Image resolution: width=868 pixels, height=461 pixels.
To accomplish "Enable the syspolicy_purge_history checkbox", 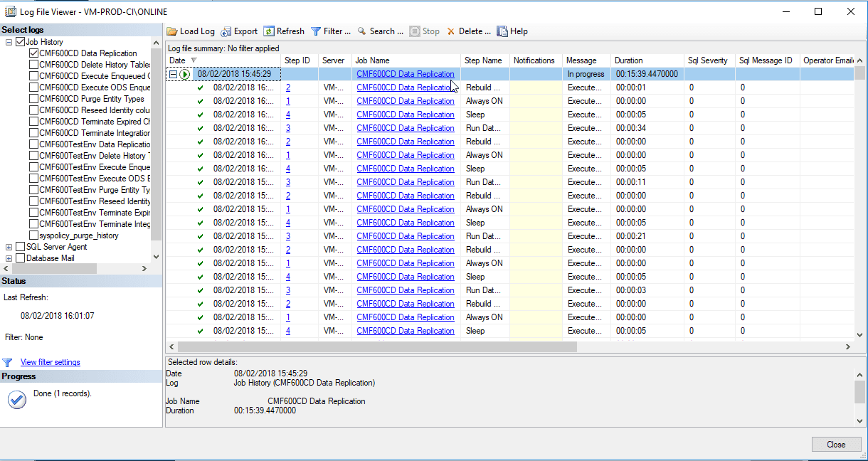I will pos(33,235).
